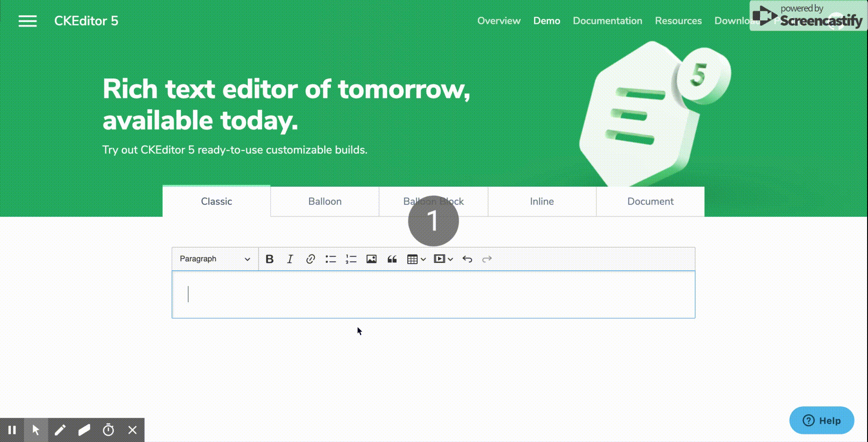Insert an image into the editor
This screenshot has height=442, width=868.
(x=371, y=259)
